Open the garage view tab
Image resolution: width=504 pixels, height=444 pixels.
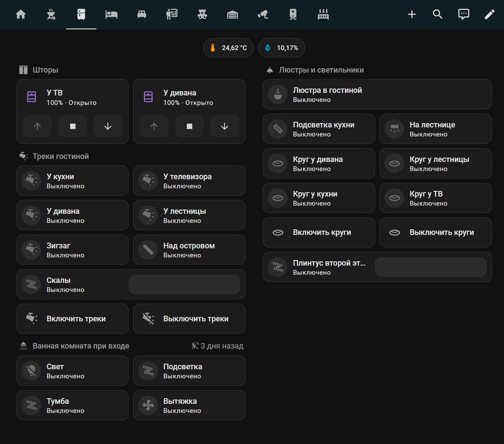233,14
